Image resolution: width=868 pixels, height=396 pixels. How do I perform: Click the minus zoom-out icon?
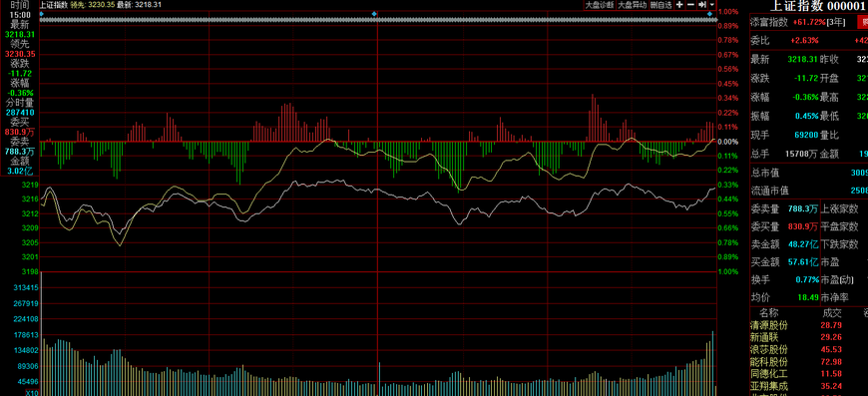point(690,5)
